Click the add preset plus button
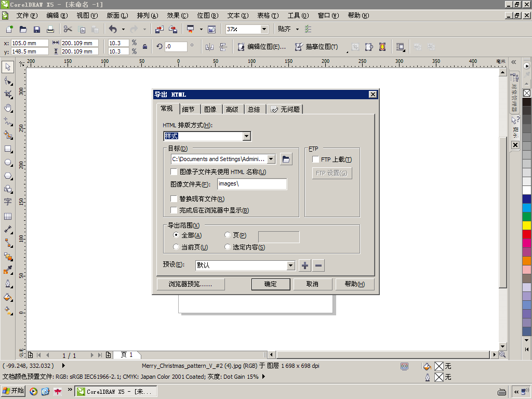Image resolution: width=532 pixels, height=399 pixels. (x=304, y=265)
